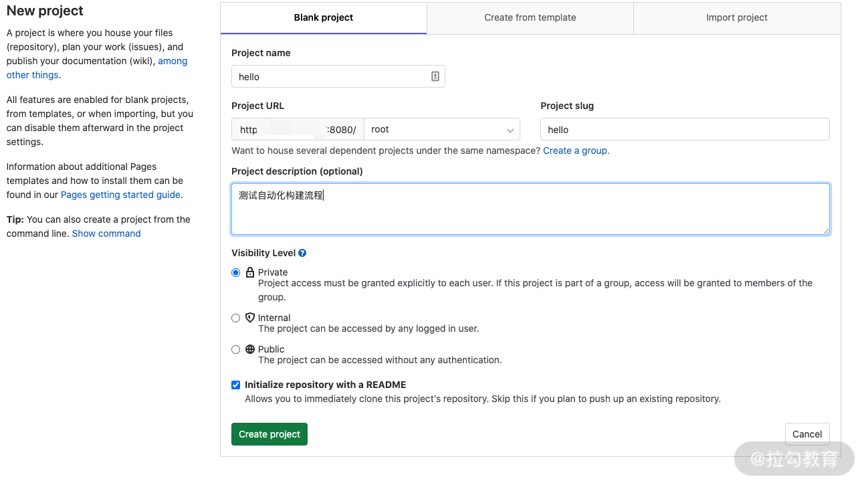Focus the Project slug input field
This screenshot has width=868, height=487.
click(684, 129)
